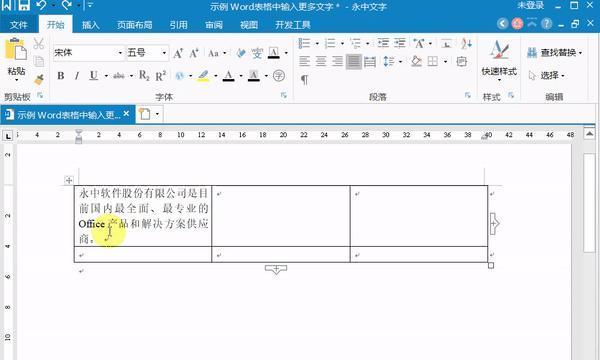Switch to the 审阅 tab
Viewport: 600px width, 360px height.
pyautogui.click(x=214, y=25)
